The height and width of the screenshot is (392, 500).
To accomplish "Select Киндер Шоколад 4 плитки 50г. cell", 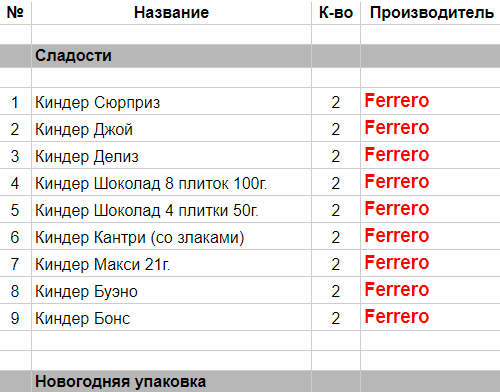I will 171,210.
